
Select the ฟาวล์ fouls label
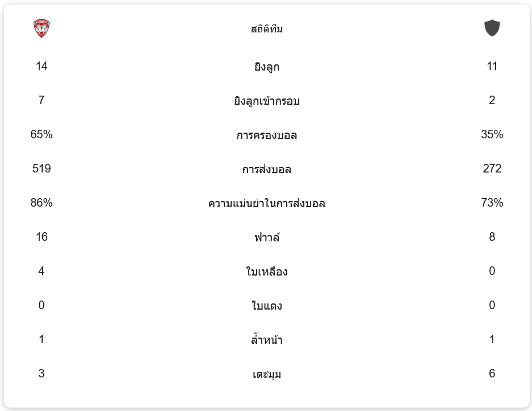click(266, 238)
